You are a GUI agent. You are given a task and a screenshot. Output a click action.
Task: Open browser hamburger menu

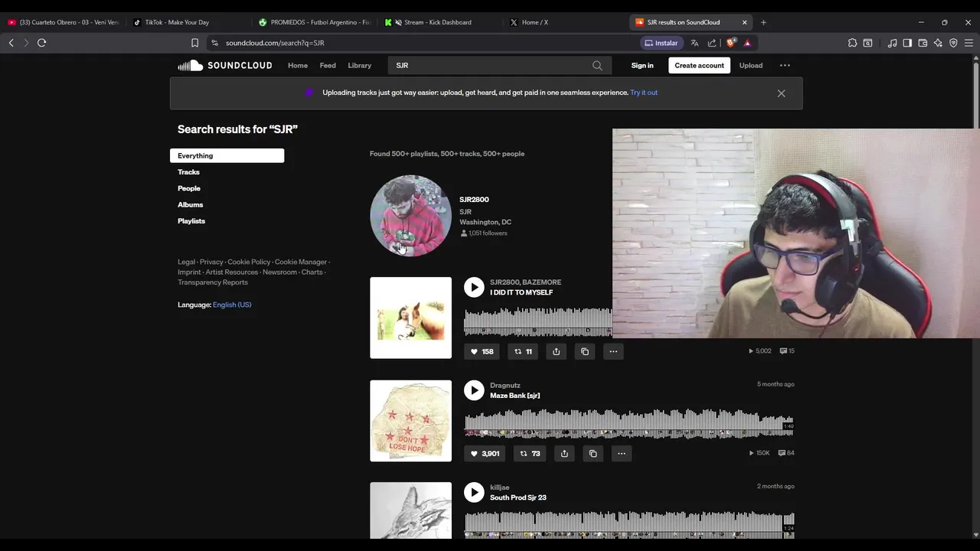(x=969, y=43)
